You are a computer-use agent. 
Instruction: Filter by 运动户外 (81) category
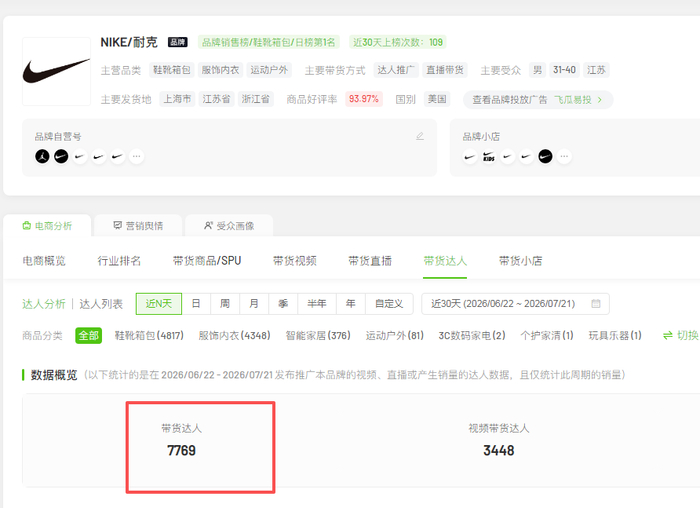(x=395, y=336)
